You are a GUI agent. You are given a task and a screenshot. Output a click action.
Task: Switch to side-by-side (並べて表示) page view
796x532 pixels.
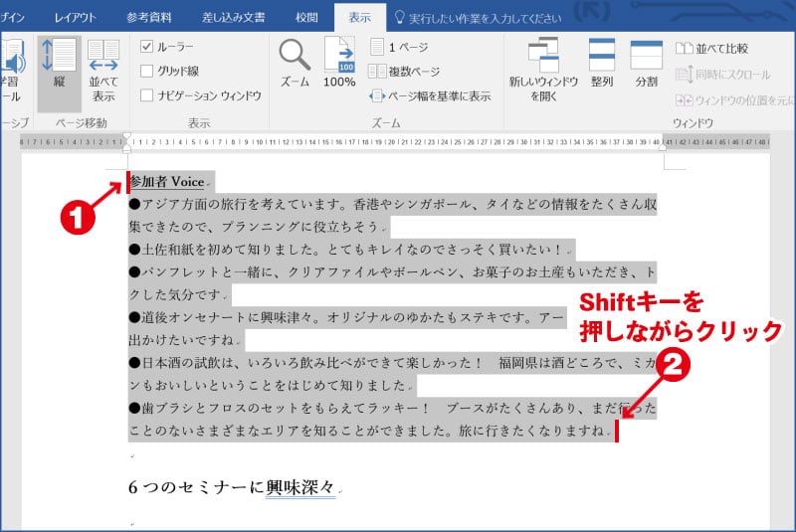[103, 70]
